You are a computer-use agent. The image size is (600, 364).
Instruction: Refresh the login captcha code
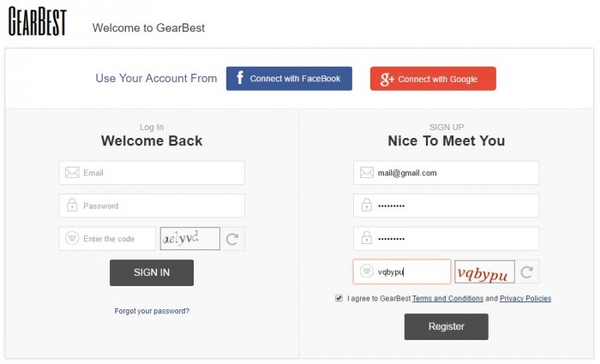tap(232, 239)
